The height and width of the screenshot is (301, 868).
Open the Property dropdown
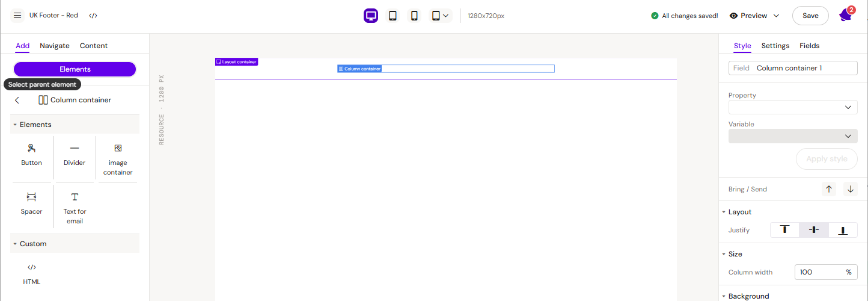pyautogui.click(x=792, y=107)
